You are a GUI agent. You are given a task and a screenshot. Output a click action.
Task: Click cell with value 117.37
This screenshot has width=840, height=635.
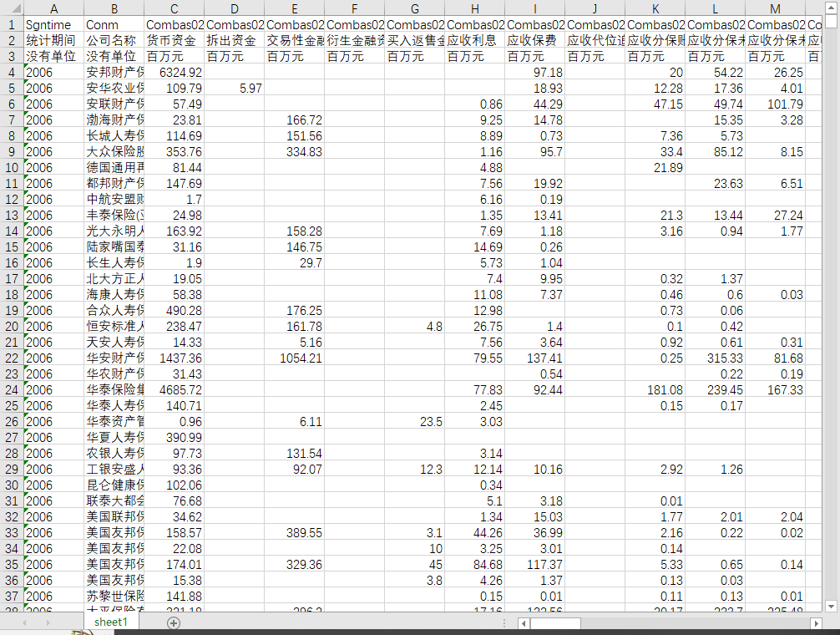tap(534, 564)
